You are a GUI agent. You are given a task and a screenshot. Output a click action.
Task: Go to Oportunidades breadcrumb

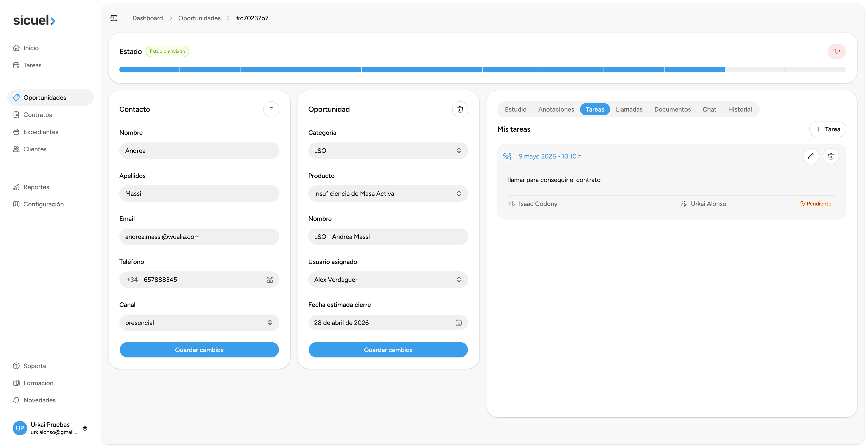(199, 18)
